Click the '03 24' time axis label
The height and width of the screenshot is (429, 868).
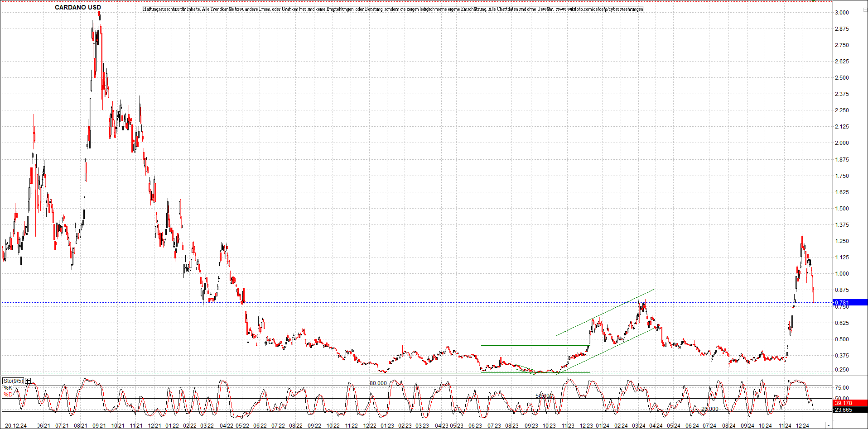[x=639, y=426]
